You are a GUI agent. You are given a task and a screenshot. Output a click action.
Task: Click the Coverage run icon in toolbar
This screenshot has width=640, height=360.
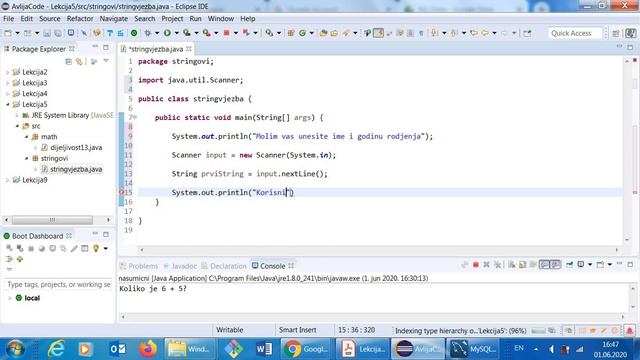(x=187, y=33)
